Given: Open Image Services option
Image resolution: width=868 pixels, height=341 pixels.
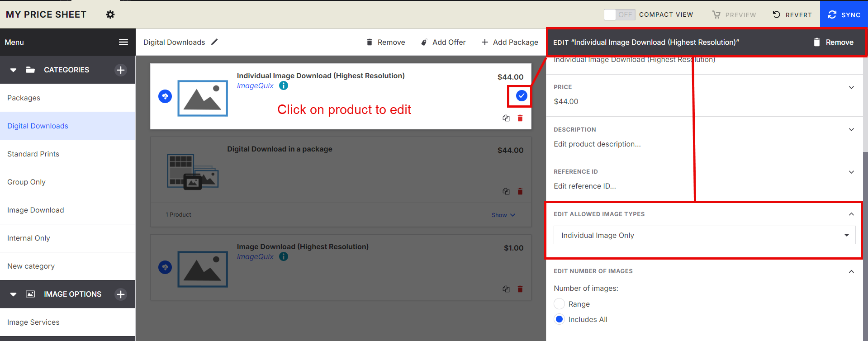Looking at the screenshot, I should 68,322.
